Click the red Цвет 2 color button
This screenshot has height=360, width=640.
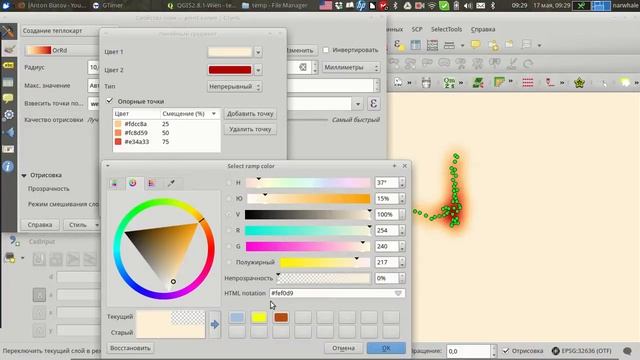pyautogui.click(x=230, y=70)
